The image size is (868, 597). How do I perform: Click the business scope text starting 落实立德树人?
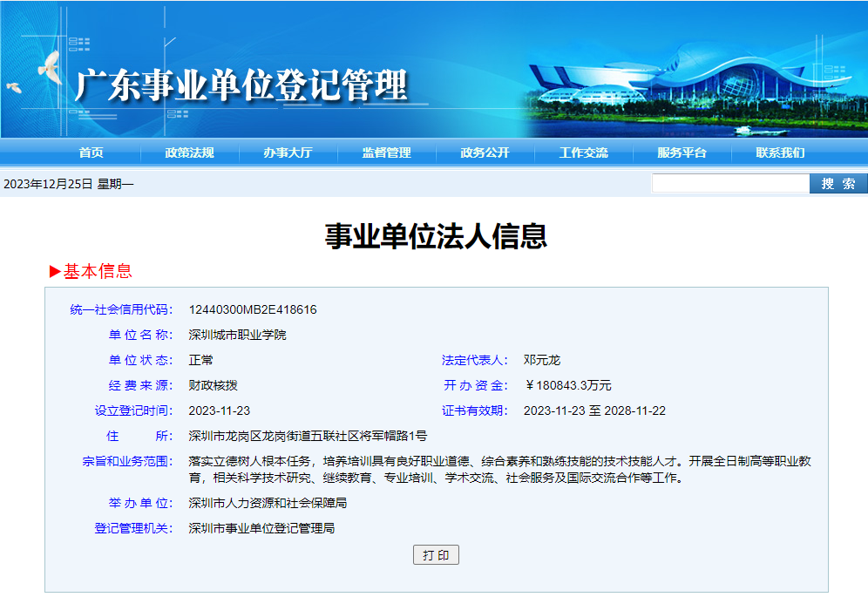(x=500, y=469)
